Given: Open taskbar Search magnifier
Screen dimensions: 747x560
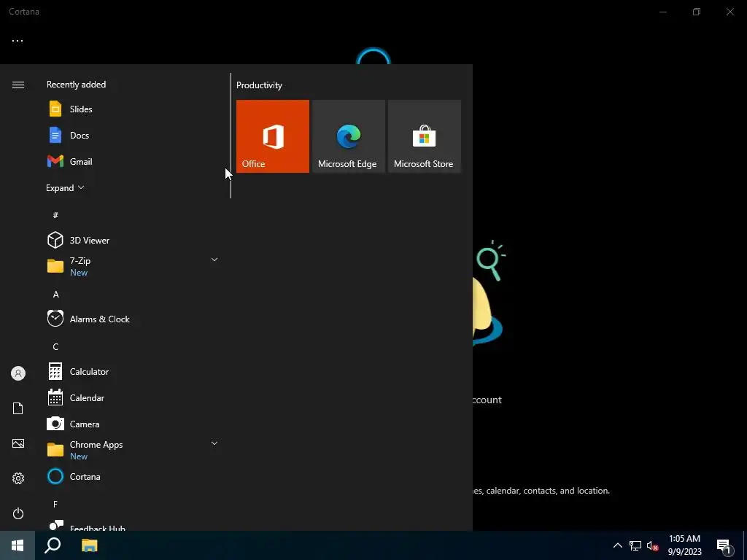Looking at the screenshot, I should (x=53, y=545).
